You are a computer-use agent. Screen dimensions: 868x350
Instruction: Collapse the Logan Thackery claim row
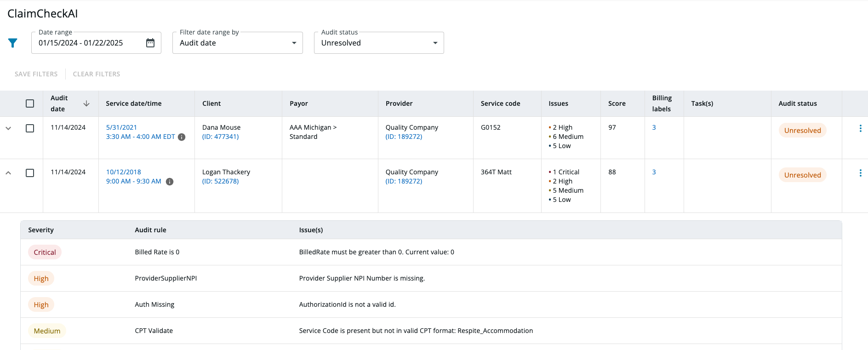click(8, 173)
